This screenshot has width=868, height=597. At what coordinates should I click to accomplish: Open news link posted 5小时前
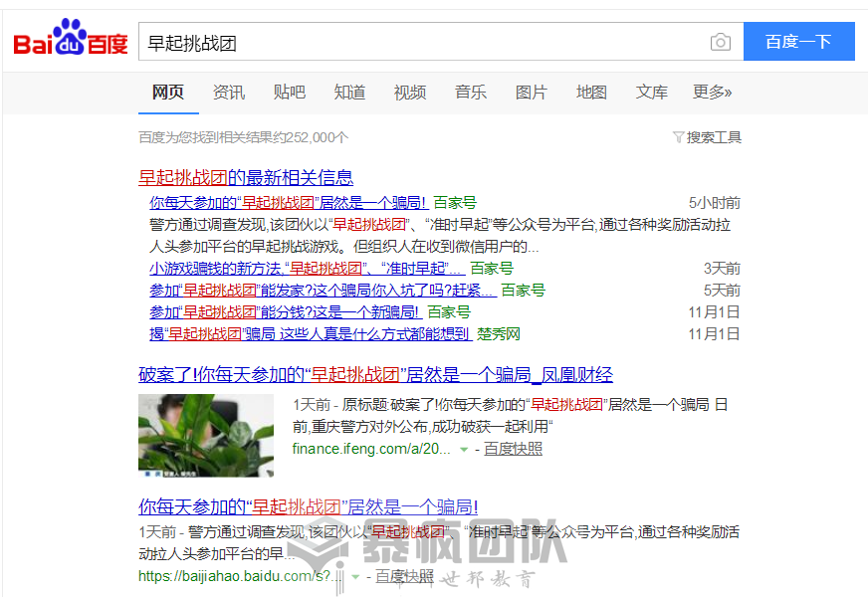pyautogui.click(x=289, y=203)
